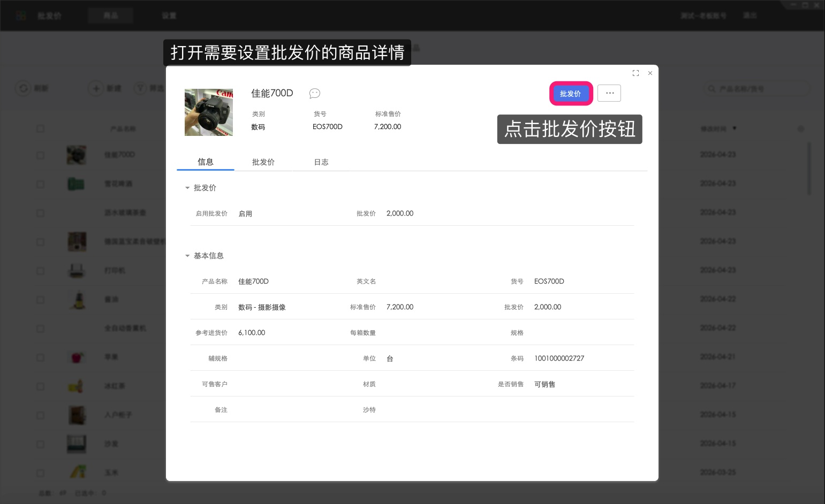The width and height of the screenshot is (825, 504).
Task: Open the filter funnel icon in background
Action: (140, 88)
